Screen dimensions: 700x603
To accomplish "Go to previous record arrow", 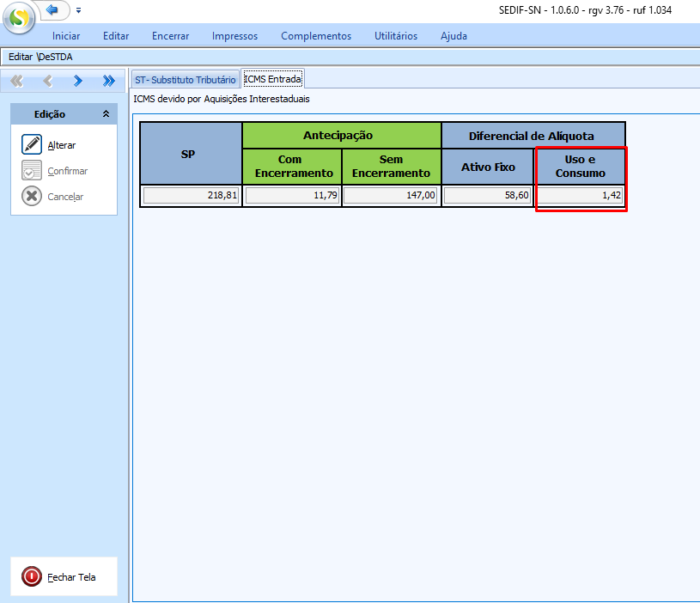I will [x=48, y=81].
